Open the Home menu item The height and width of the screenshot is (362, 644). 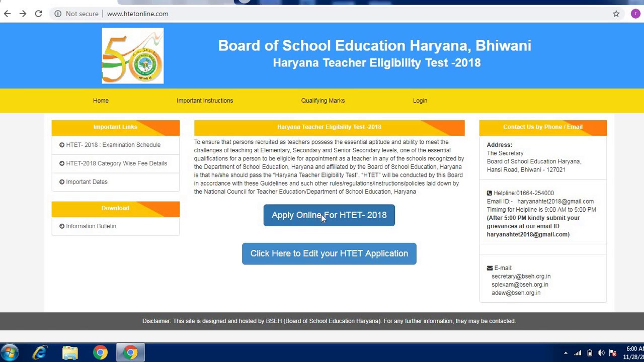pyautogui.click(x=101, y=101)
